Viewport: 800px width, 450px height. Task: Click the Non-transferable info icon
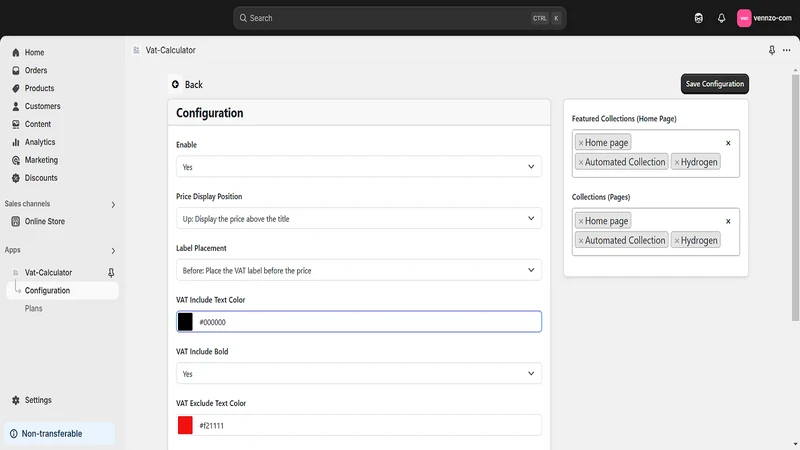[x=14, y=434]
